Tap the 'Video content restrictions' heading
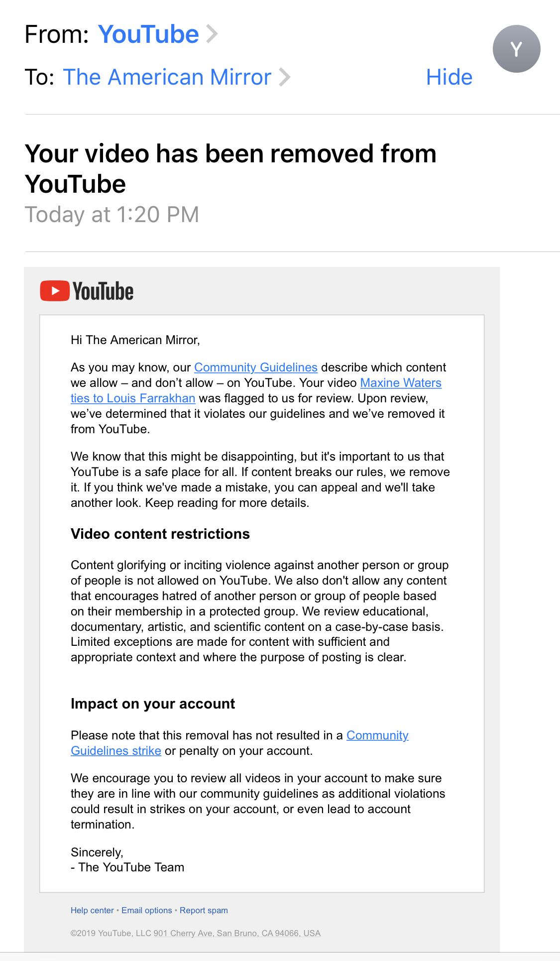Screen dimensions: 560x961 pos(160,534)
